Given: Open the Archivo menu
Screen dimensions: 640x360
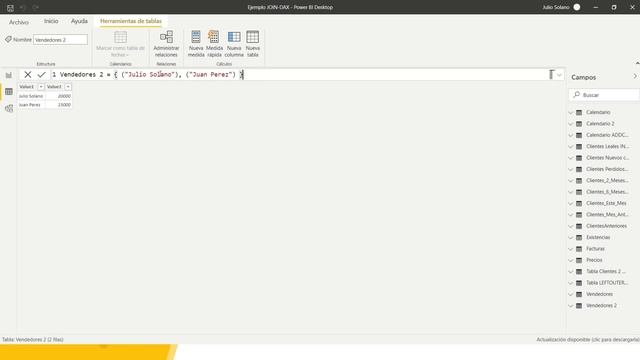Looking at the screenshot, I should tap(19, 22).
